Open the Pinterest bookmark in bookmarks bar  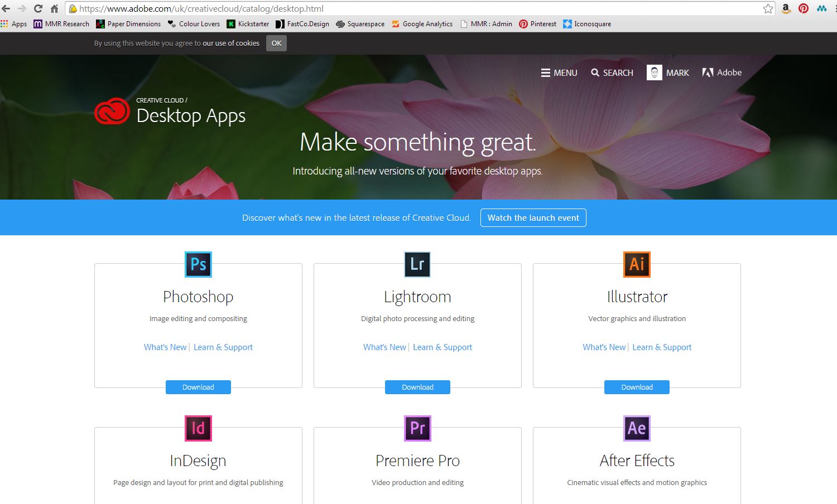(x=538, y=24)
